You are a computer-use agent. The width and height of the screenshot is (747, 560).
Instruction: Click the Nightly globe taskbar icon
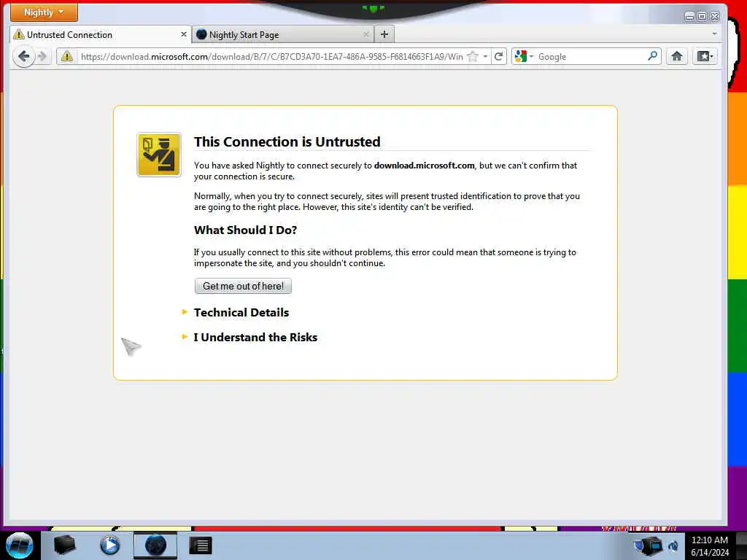155,545
